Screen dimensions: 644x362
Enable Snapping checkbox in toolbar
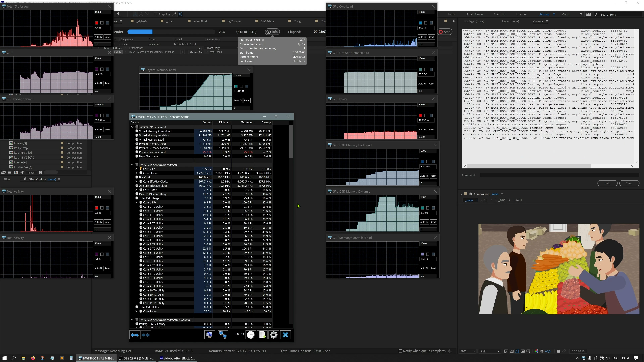pyautogui.click(x=155, y=14)
